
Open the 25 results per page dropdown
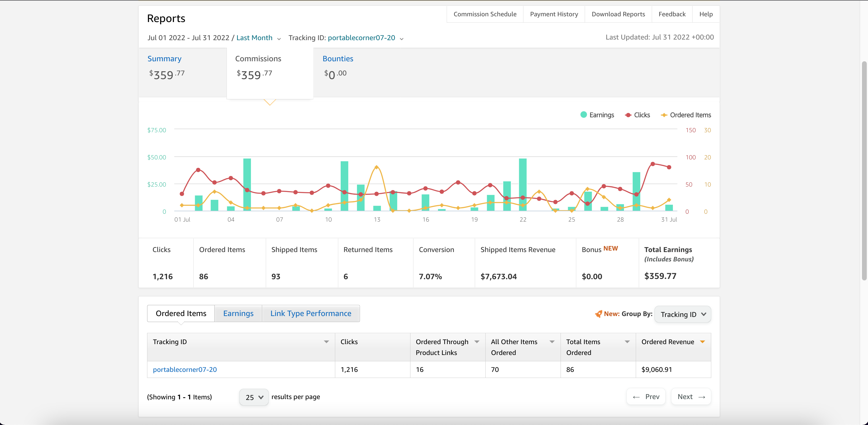point(254,398)
